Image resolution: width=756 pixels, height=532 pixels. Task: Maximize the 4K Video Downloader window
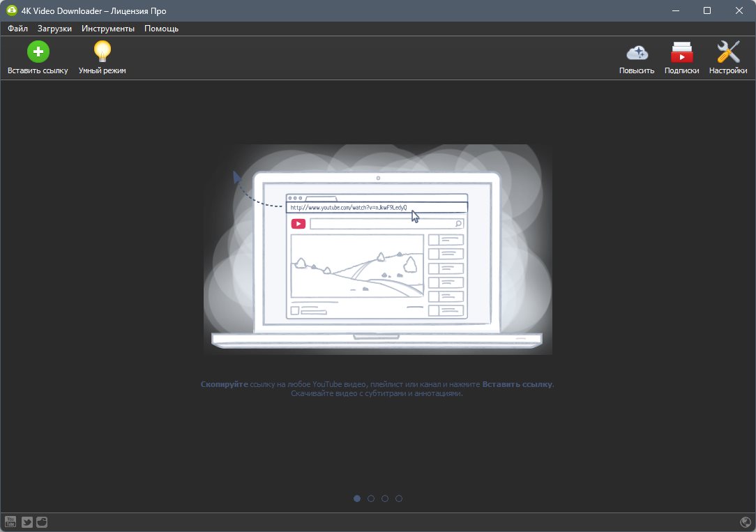coord(706,10)
